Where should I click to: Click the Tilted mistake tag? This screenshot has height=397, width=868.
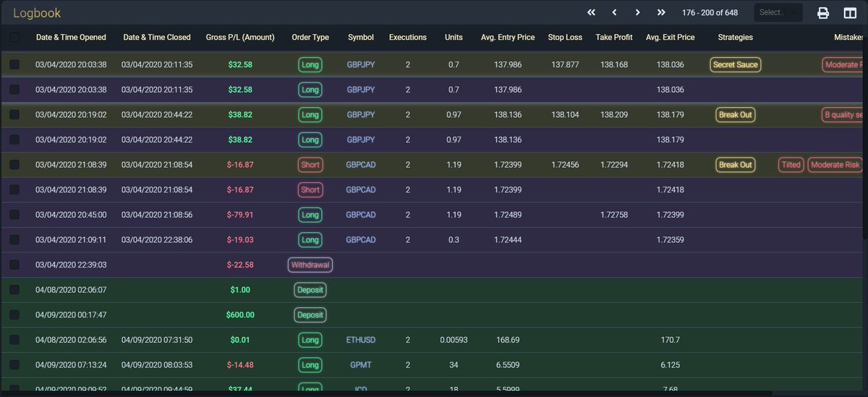[x=791, y=165]
